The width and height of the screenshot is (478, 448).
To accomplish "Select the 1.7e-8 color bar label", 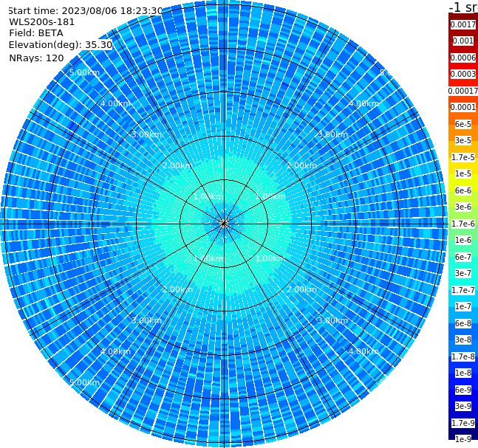I will (x=463, y=356).
